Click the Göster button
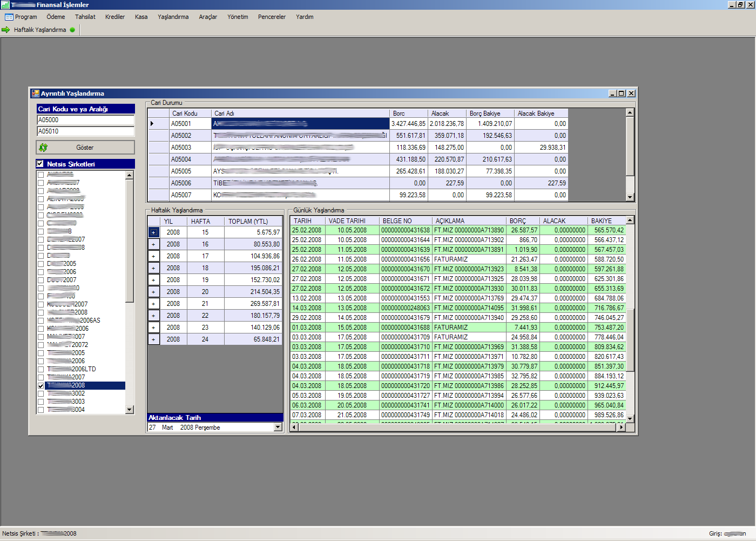 (x=85, y=148)
